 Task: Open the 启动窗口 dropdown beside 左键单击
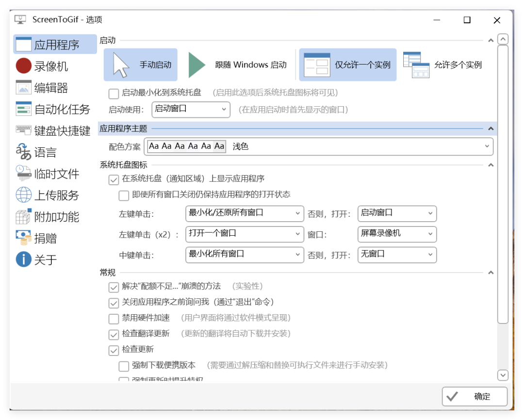click(397, 213)
